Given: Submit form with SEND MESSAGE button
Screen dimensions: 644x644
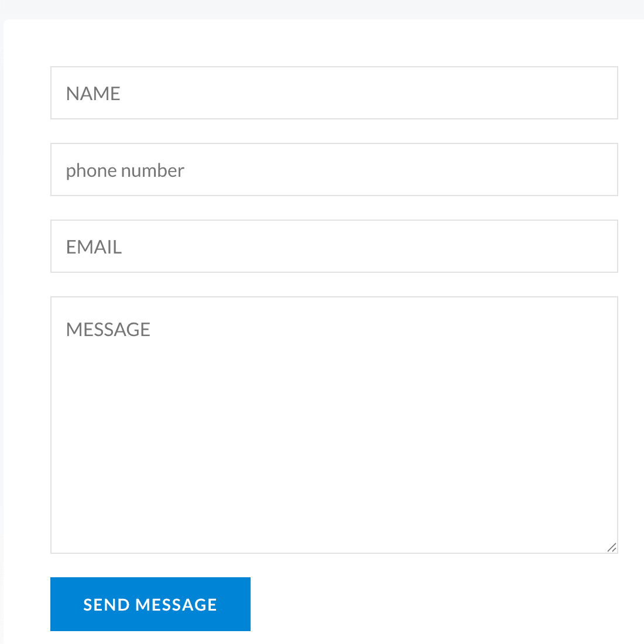Looking at the screenshot, I should click(x=150, y=604).
